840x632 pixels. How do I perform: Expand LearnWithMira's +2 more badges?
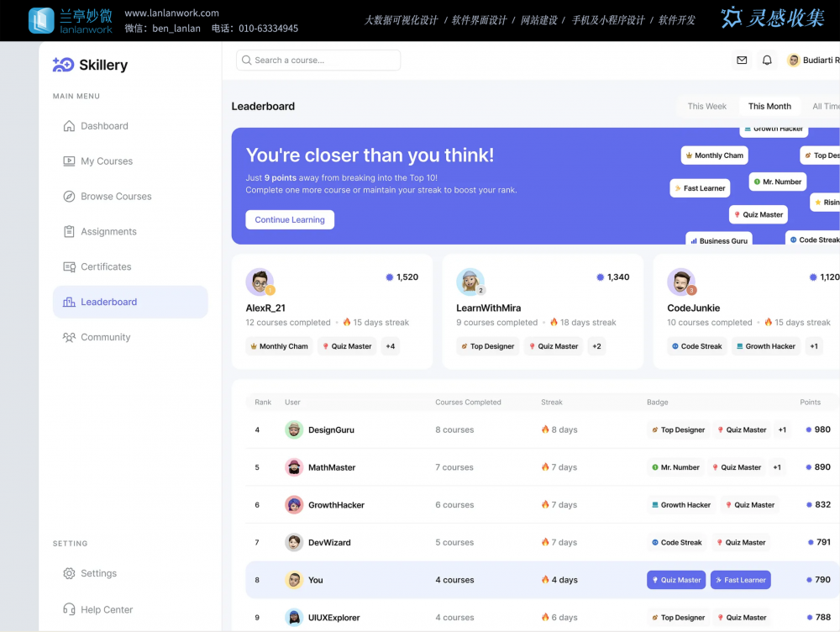click(x=596, y=346)
